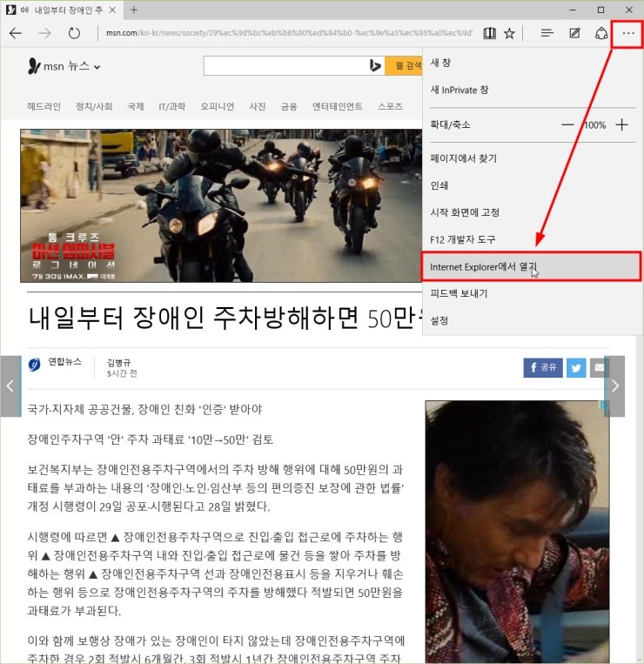Choose 피드백 보내기 menu entry
Image resolution: width=644 pixels, height=664 pixels.
click(532, 293)
